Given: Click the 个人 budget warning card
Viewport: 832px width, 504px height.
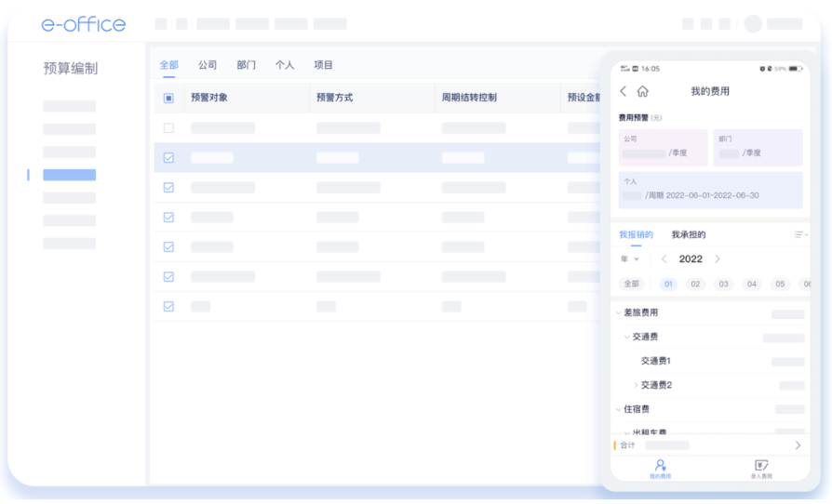Looking at the screenshot, I should tap(710, 190).
